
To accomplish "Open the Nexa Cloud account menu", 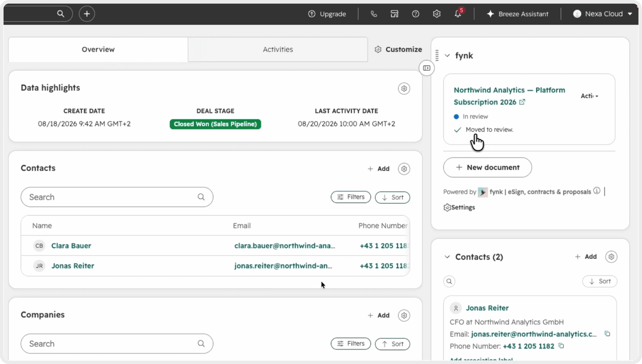I will point(603,14).
